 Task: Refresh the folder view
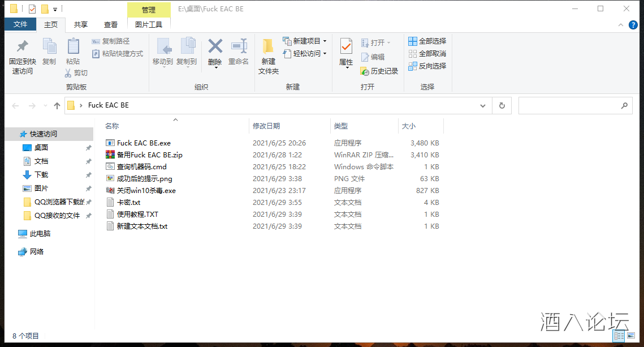point(502,106)
